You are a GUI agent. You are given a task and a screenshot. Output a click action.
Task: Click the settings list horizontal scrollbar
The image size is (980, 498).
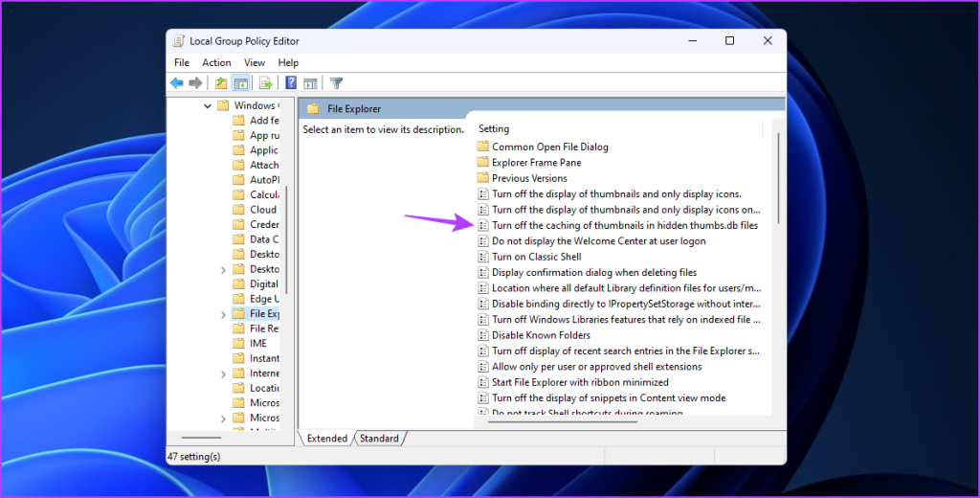click(562, 421)
